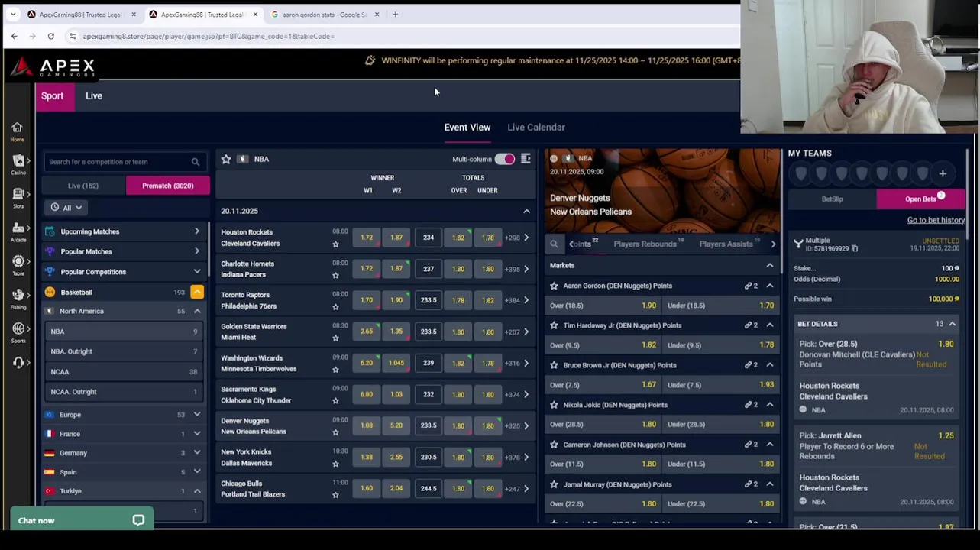The height and width of the screenshot is (550, 980).
Task: Open market search magnifier icon
Action: coord(554,244)
